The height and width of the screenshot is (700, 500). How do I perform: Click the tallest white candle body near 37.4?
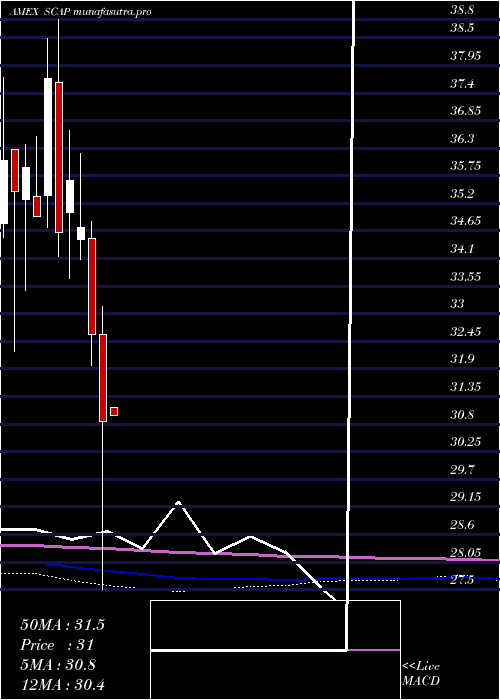[x=48, y=137]
